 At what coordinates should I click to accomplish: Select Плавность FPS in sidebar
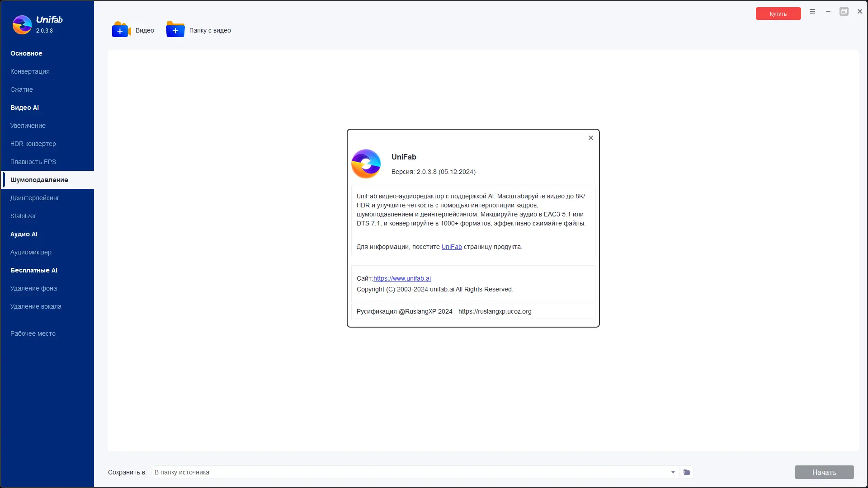pos(33,162)
